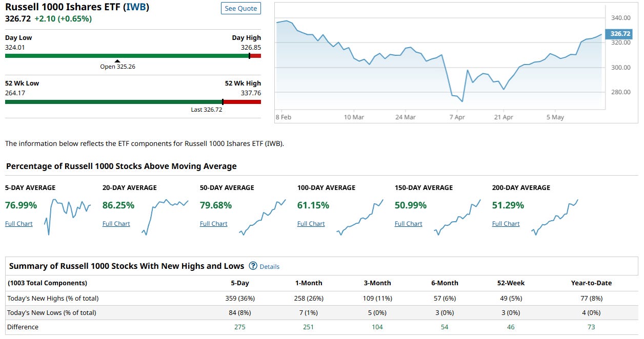Screen dimensions: 644x339
Task: Click the 50-Day Average sparkline chart
Action: pyautogui.click(x=263, y=217)
